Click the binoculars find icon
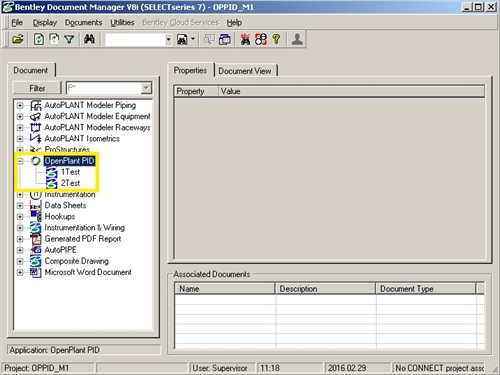500x375 pixels. coord(89,39)
